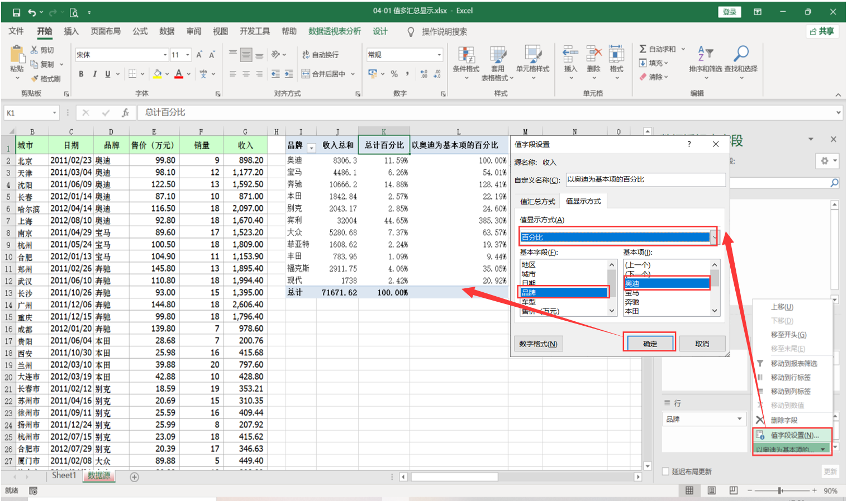The width and height of the screenshot is (847, 504).
Task: Click the zoom in plus button
Action: [815, 491]
